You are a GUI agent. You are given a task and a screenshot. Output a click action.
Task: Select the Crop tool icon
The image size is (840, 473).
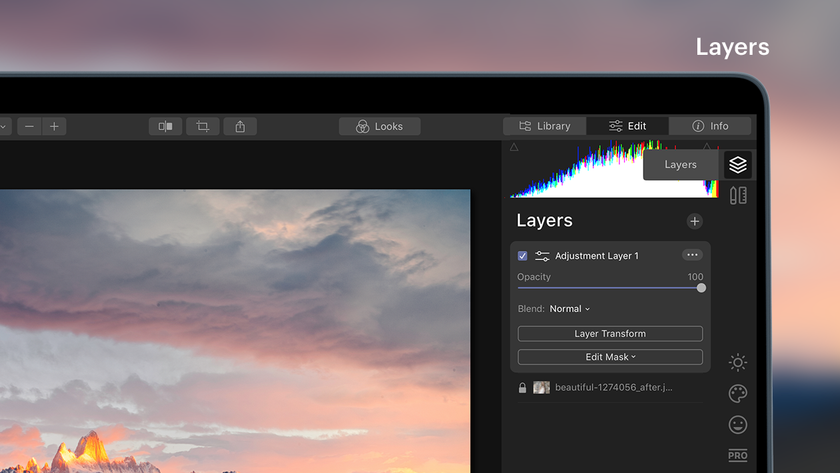coord(202,126)
